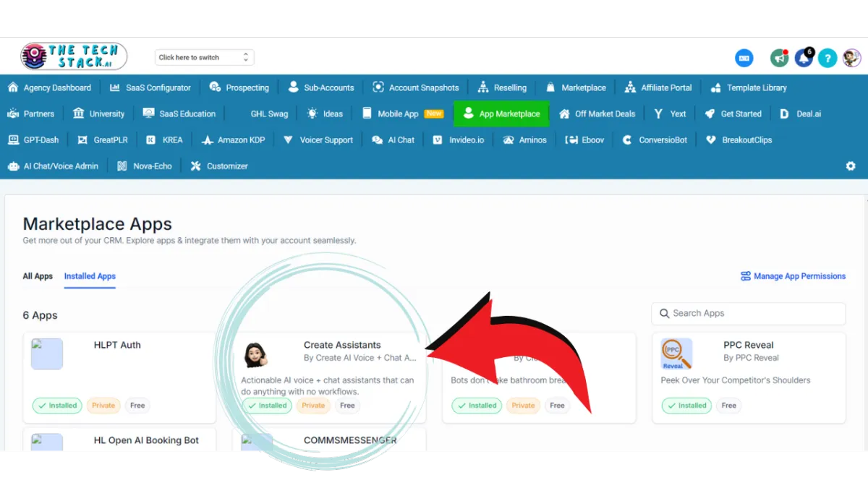Viewport: 868px width, 488px height.
Task: Open the HLPT Auth app card
Action: pos(119,377)
